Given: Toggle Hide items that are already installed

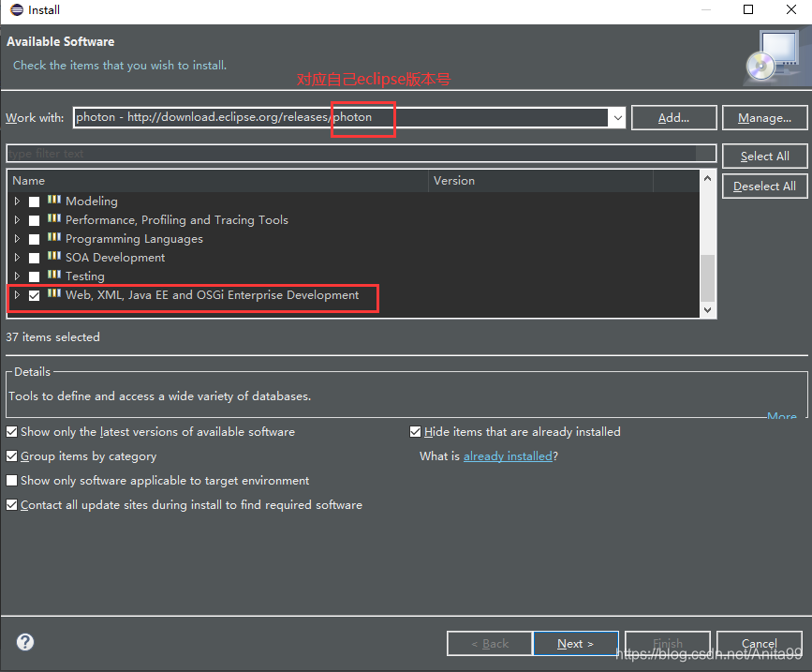Looking at the screenshot, I should click(415, 431).
